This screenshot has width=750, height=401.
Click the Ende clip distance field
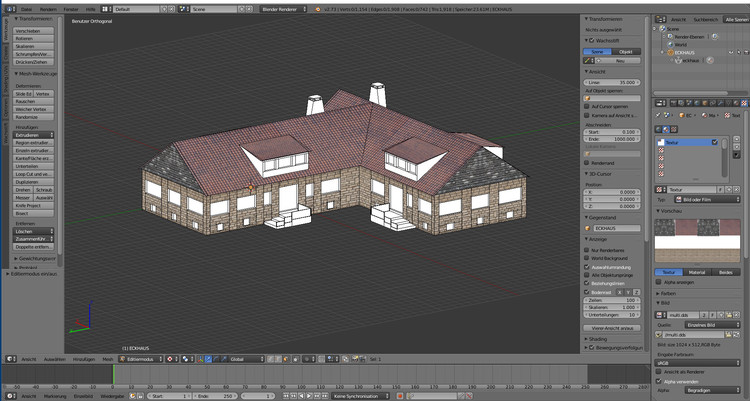tap(612, 139)
